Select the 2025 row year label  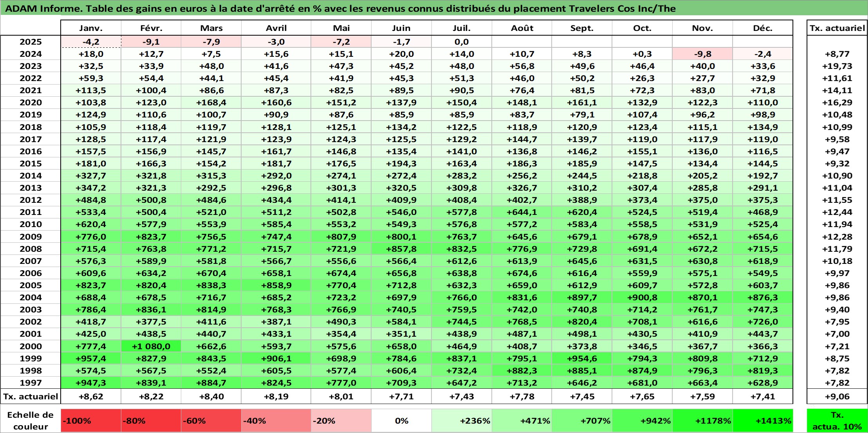31,42
